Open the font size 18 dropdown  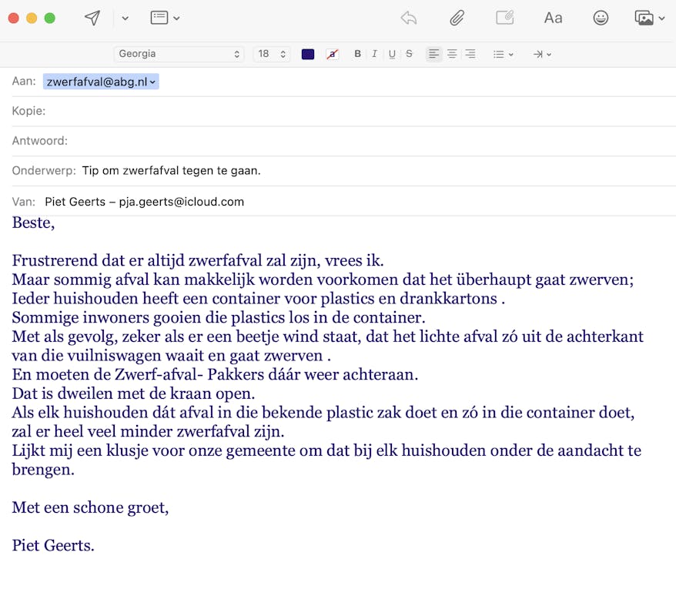click(271, 54)
